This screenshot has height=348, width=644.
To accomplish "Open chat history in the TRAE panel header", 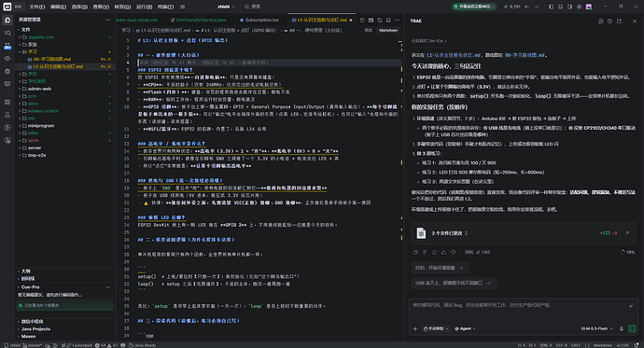I will [609, 21].
